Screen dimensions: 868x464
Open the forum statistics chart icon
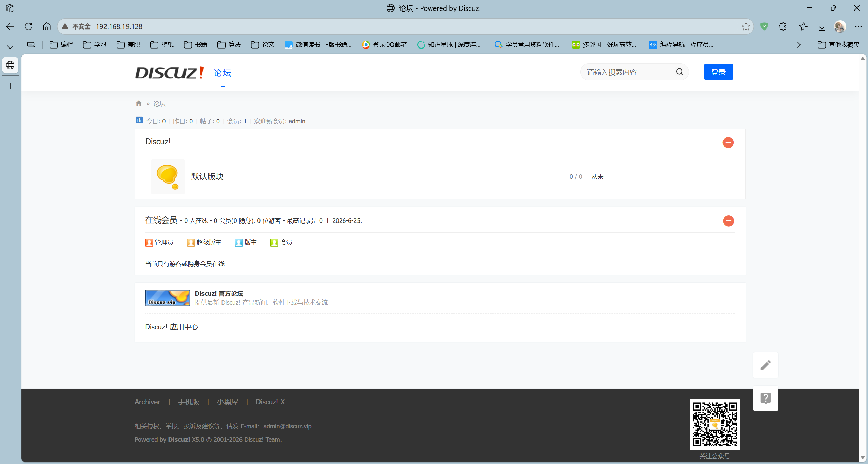point(139,120)
